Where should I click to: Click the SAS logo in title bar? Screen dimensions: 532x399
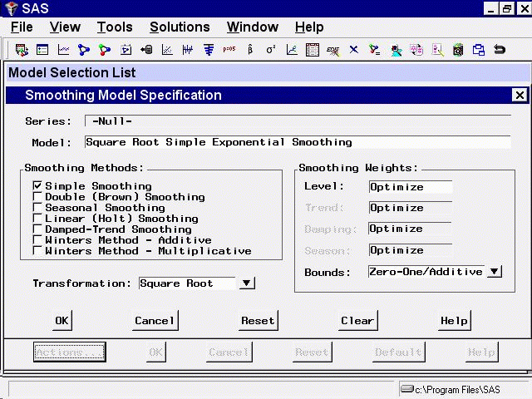(x=11, y=7)
